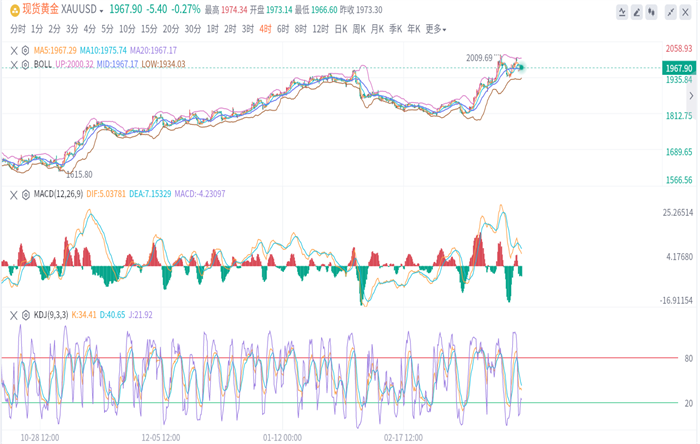Collapse chart with the shrink arrows icon
700x444 pixels.
pos(671,12)
